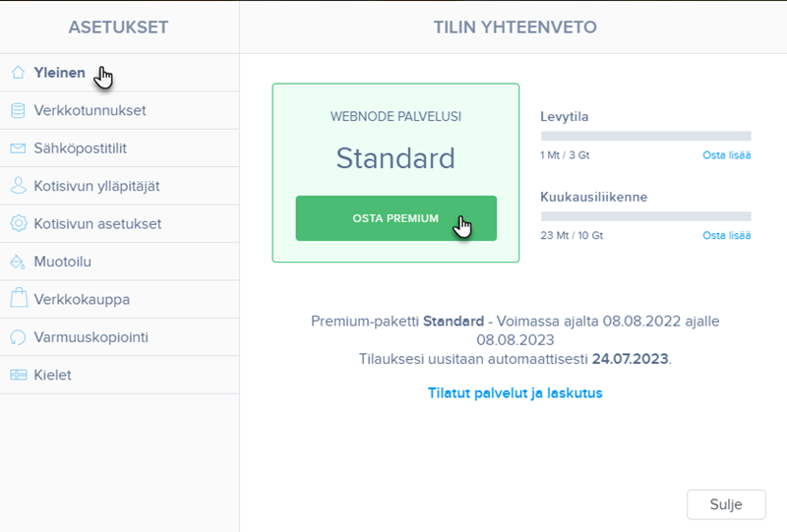Close the dialog with the Sulje button
This screenshot has height=532, width=787.
tap(726, 503)
